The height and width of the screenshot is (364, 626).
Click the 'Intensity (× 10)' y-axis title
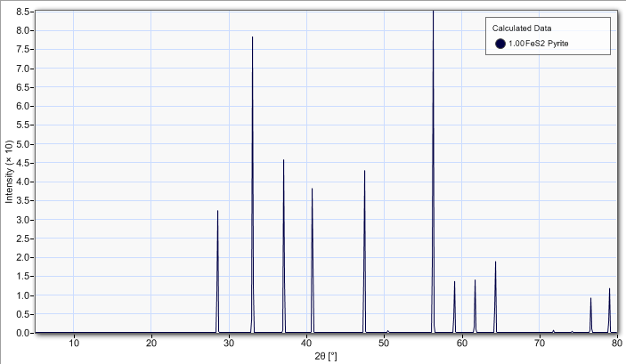tap(9, 172)
